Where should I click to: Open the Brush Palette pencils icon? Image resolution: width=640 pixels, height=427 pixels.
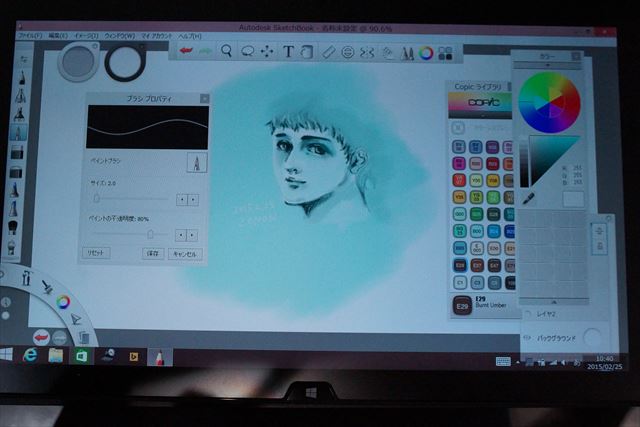tap(407, 53)
